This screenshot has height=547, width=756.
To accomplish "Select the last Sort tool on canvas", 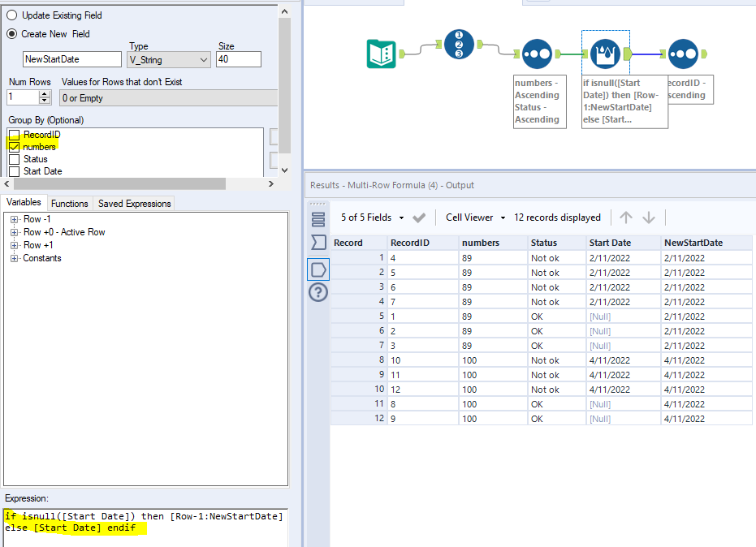I will [x=684, y=54].
